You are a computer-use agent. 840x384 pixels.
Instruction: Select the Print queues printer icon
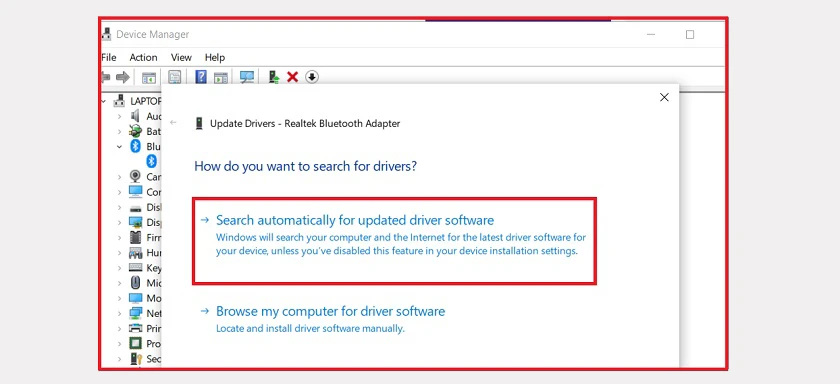(x=136, y=328)
